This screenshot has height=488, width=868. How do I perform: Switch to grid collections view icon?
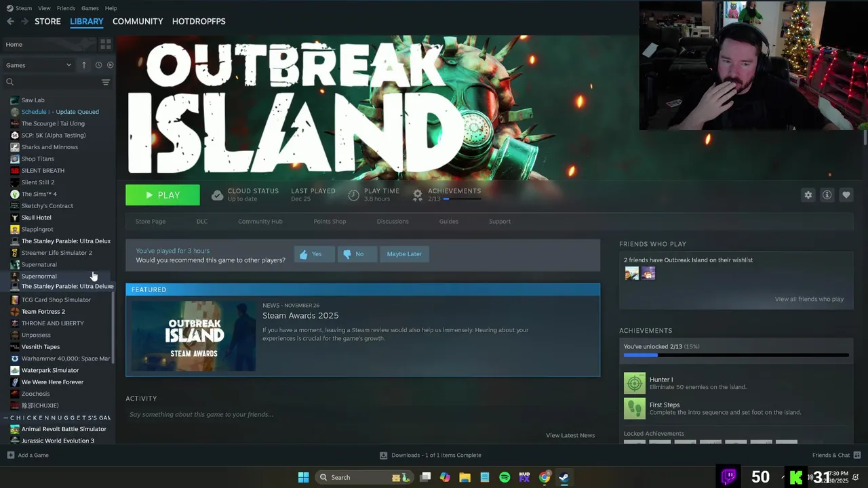pos(105,44)
